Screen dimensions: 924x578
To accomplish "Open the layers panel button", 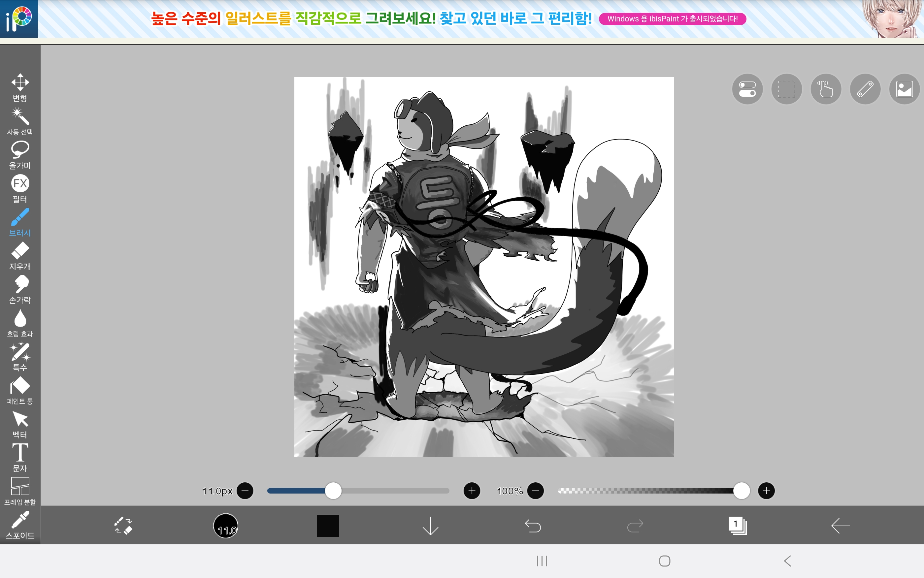I will (x=737, y=526).
